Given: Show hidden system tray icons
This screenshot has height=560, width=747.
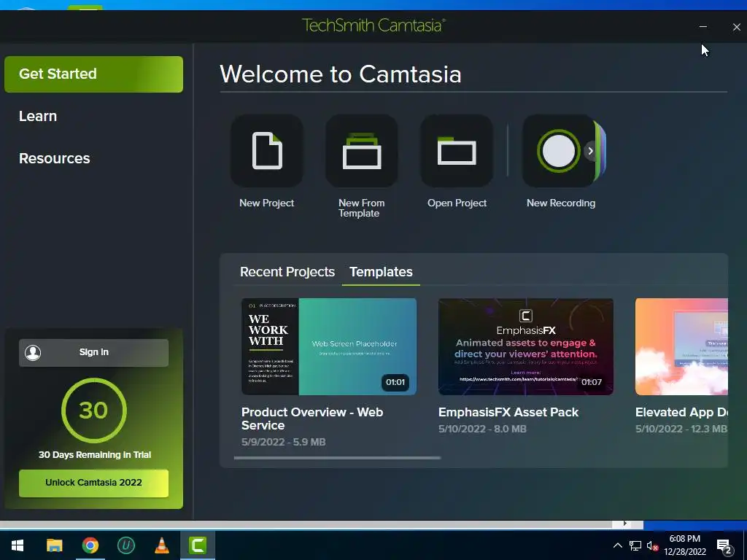Looking at the screenshot, I should pyautogui.click(x=617, y=545).
